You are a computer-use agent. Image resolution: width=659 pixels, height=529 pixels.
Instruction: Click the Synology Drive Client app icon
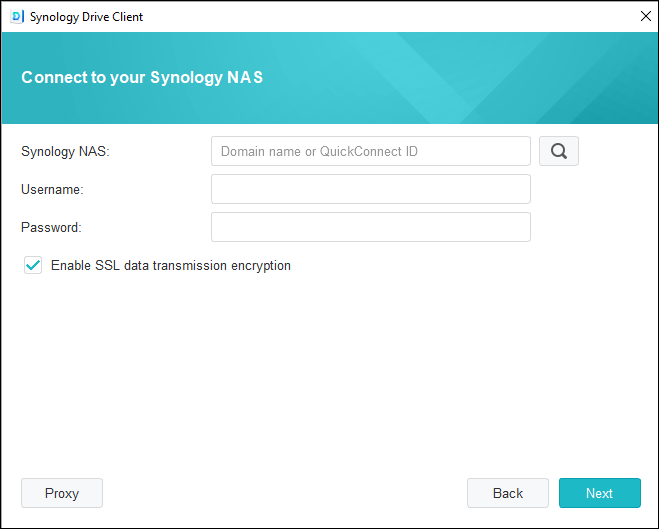coord(17,16)
